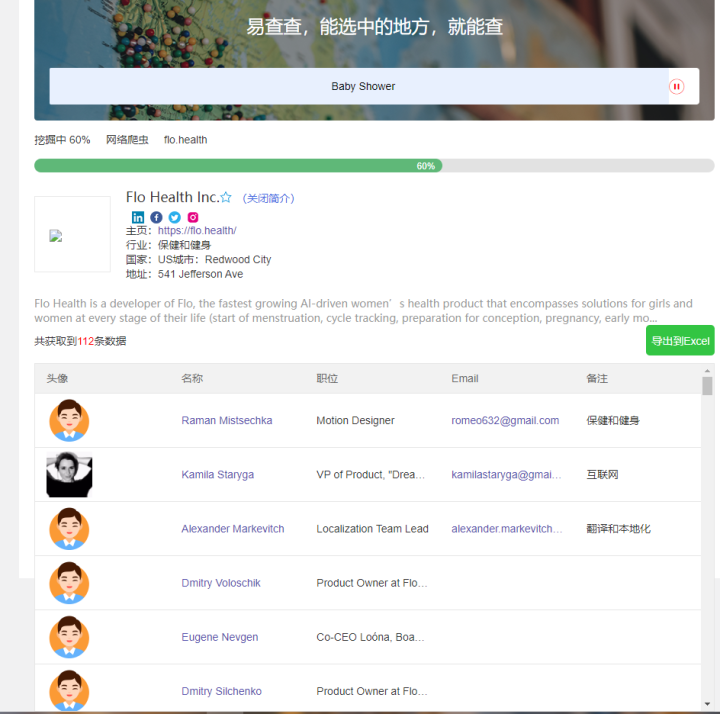
Task: Click the Flo Health Inc. company title
Action: [173, 197]
